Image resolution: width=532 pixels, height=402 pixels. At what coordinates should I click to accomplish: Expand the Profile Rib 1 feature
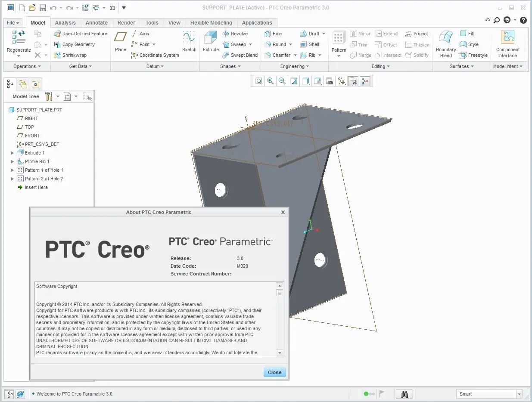[x=12, y=161]
